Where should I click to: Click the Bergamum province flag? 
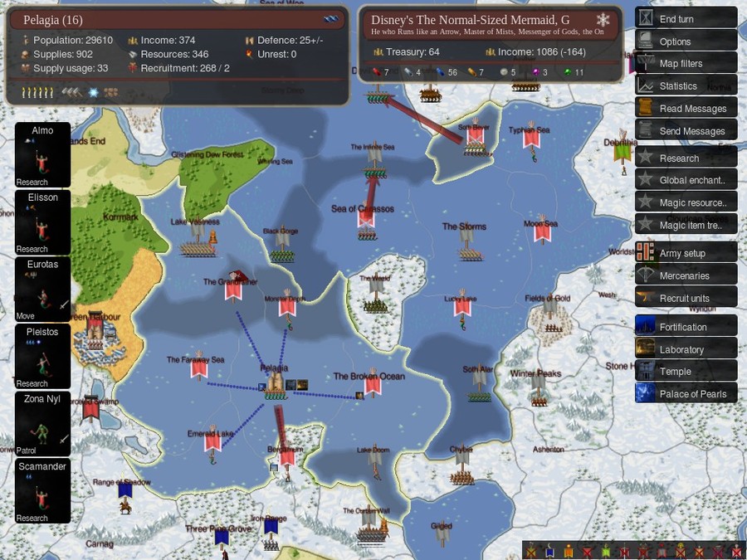tap(287, 457)
